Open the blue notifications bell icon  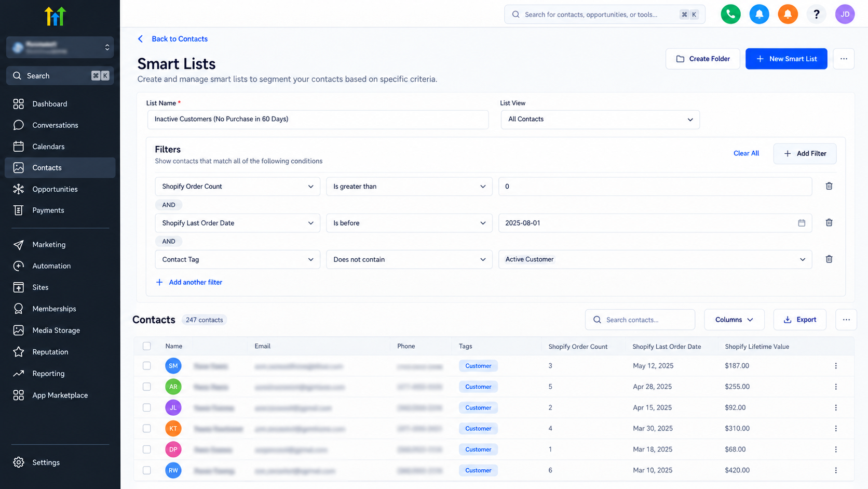click(x=759, y=14)
